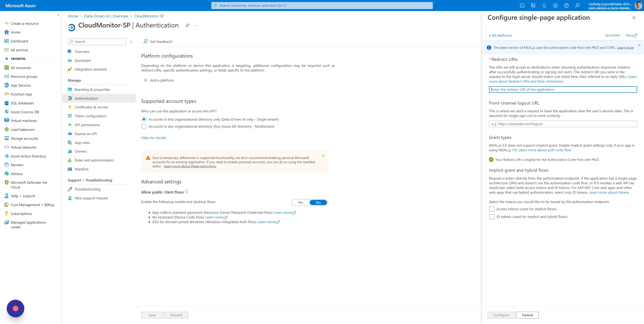Close the Configure single-page application panel

[634, 17]
